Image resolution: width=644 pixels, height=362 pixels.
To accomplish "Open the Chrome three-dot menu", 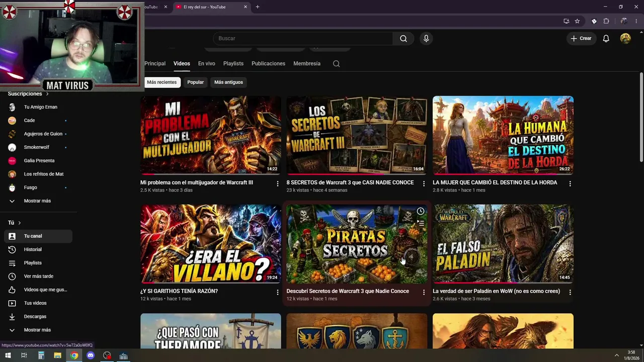I will click(636, 21).
